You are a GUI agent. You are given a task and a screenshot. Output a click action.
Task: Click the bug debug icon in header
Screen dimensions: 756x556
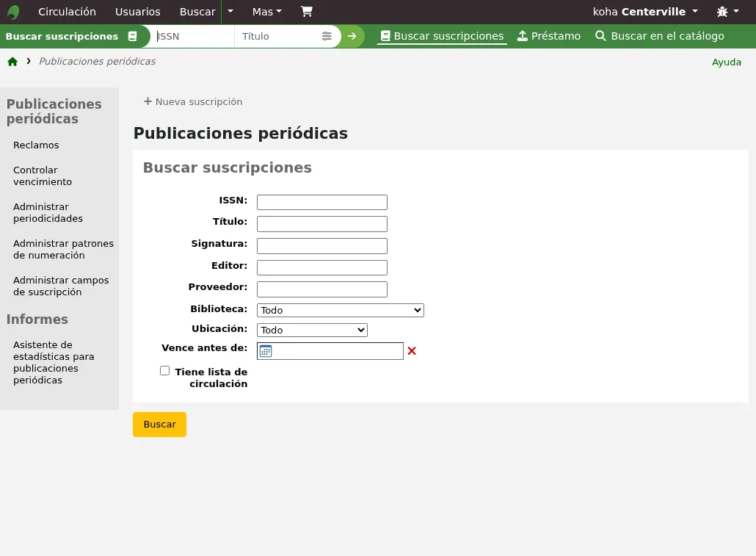[722, 12]
